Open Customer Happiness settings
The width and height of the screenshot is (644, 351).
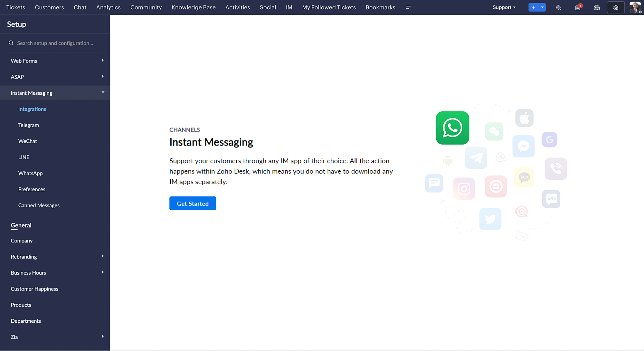coord(34,289)
